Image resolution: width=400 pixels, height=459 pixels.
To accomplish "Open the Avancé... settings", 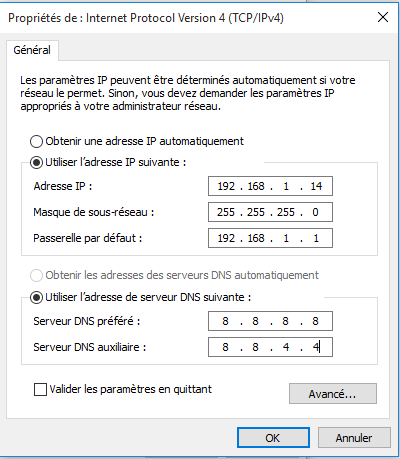I will (333, 394).
